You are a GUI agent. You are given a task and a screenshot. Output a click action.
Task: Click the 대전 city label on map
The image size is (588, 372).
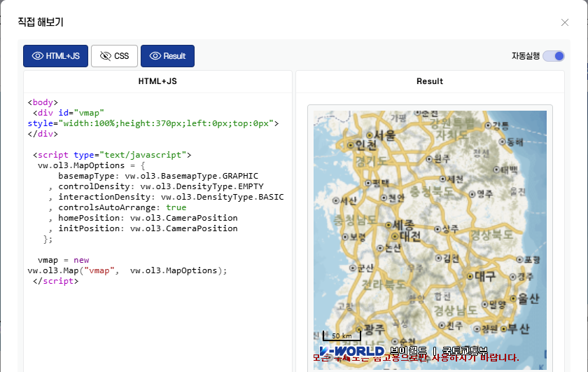click(x=410, y=236)
